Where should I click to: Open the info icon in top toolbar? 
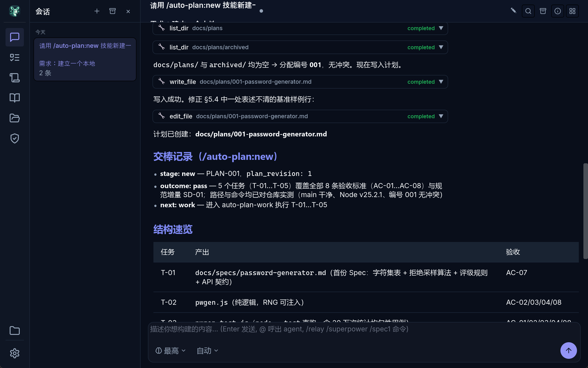click(558, 11)
